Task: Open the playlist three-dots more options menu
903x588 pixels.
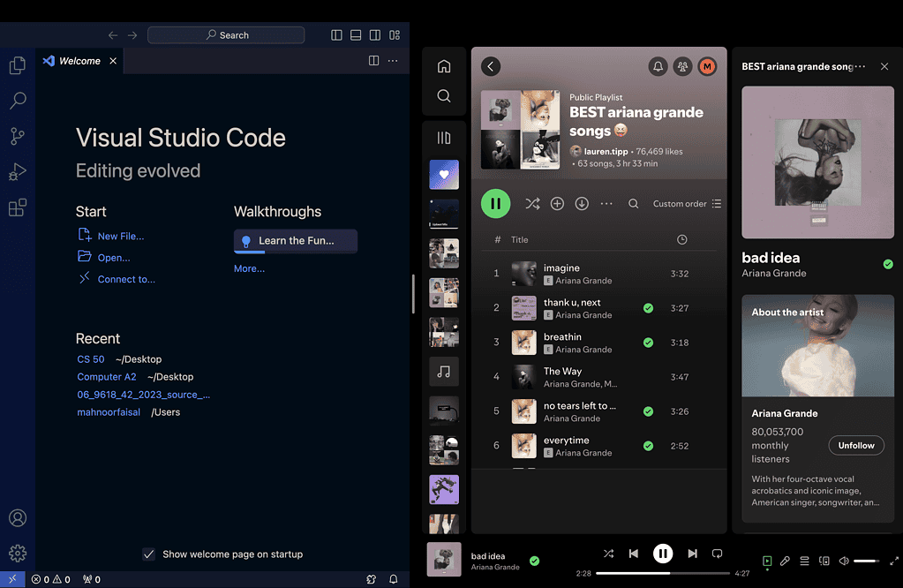Action: pos(606,204)
